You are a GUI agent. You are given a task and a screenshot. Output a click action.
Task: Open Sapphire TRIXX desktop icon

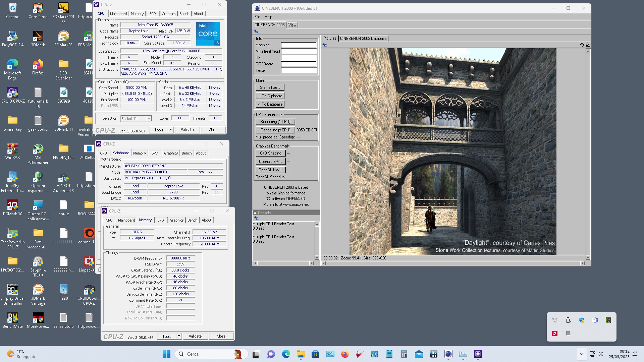tap(38, 266)
